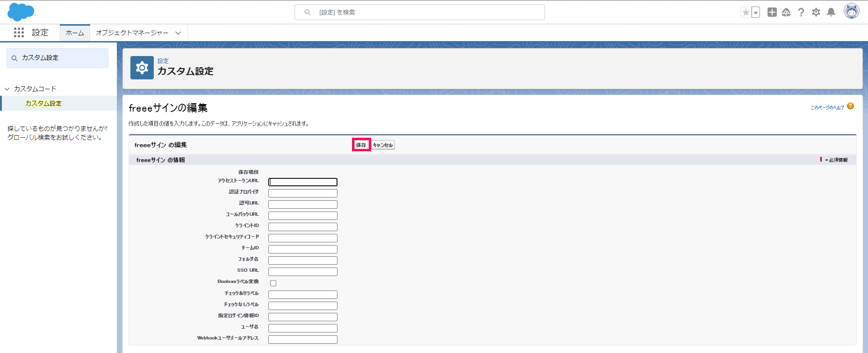Click the チェックなしラベル input field
The image size is (868, 353).
coord(303,306)
